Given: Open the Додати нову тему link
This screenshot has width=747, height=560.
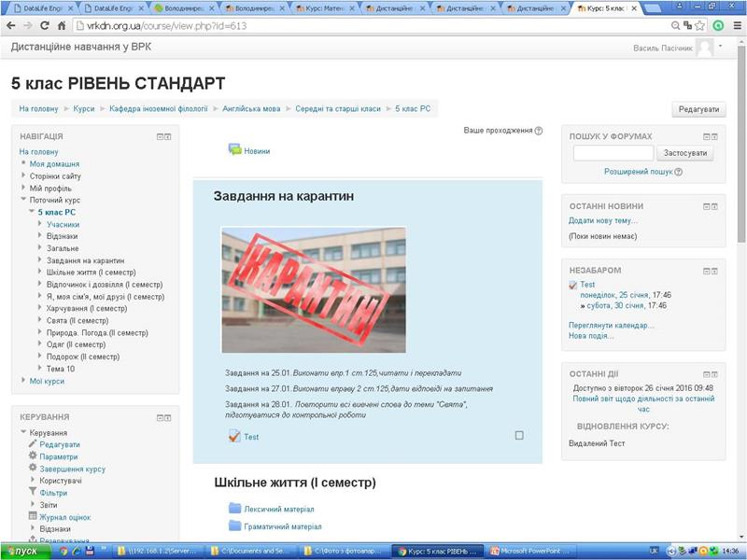Looking at the screenshot, I should (x=602, y=220).
